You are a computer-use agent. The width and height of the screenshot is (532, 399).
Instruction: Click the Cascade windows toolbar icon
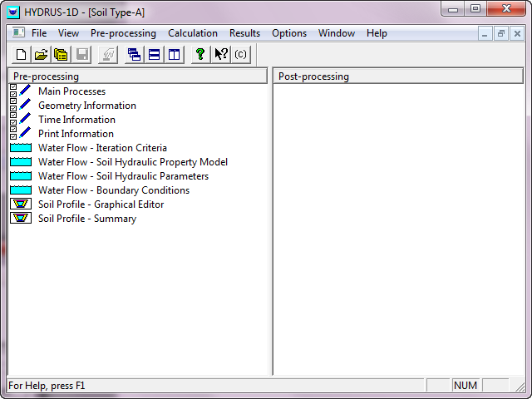134,55
